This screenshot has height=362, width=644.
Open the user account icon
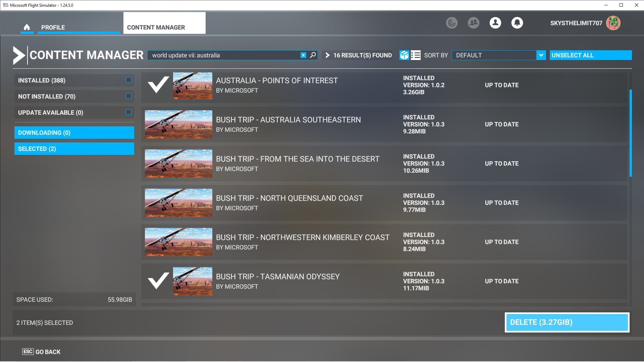click(495, 23)
